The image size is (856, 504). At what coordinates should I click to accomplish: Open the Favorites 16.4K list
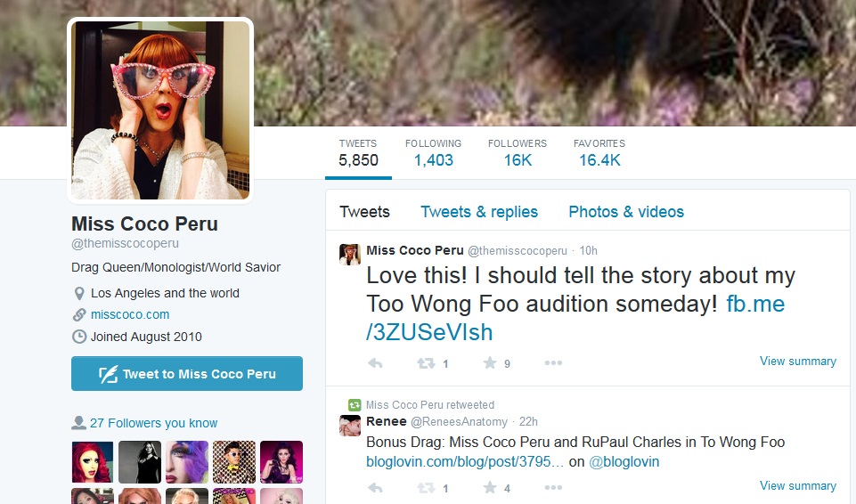[599, 153]
